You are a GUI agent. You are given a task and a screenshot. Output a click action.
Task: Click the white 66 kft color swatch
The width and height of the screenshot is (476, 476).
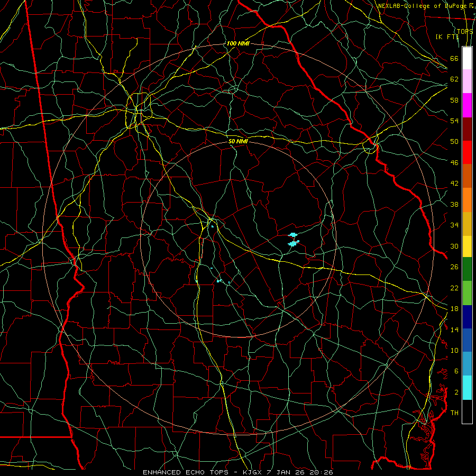[x=467, y=58]
